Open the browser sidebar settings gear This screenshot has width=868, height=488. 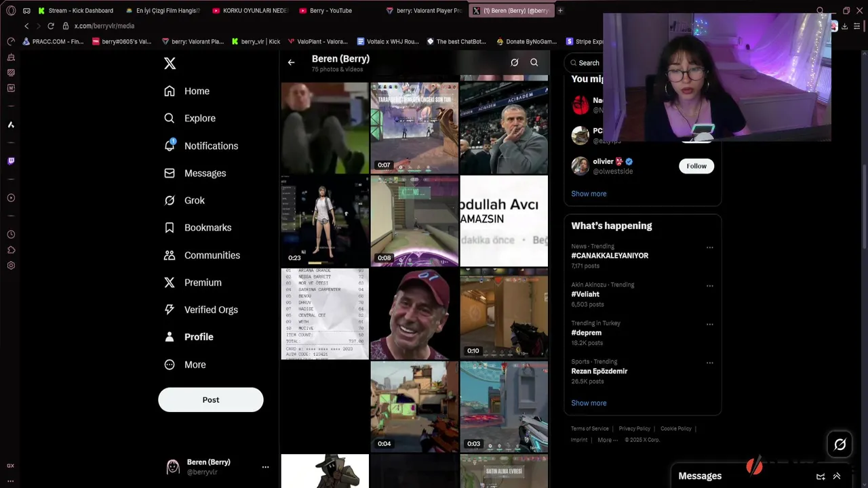pyautogui.click(x=11, y=266)
